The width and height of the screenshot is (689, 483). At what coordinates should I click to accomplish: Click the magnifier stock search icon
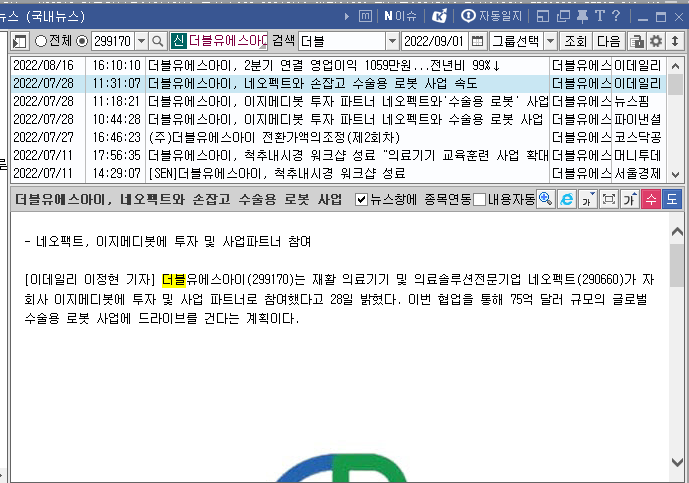157,41
